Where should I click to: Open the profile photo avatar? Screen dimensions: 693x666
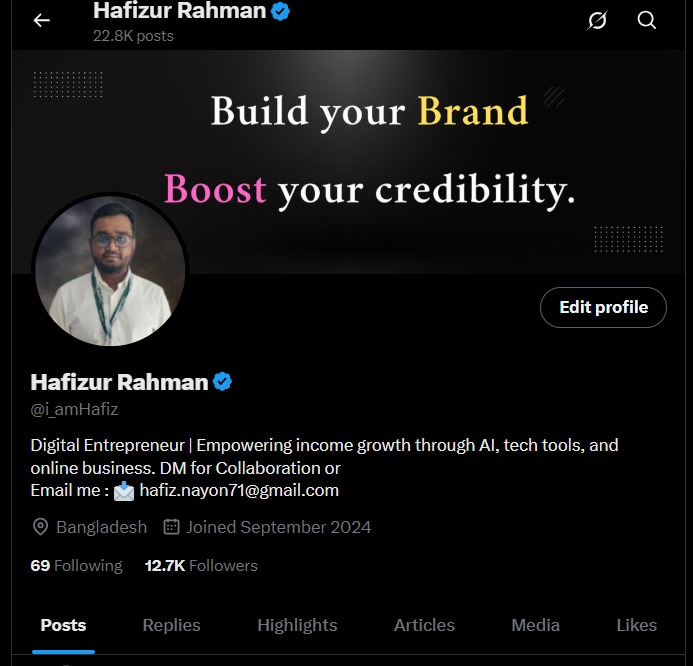[x=110, y=270]
